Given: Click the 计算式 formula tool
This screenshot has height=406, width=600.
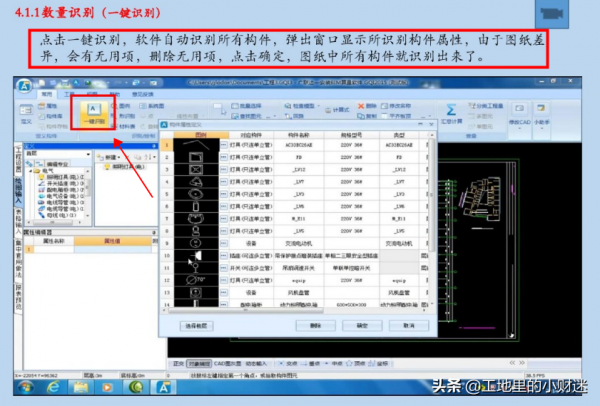Looking at the screenshot, I should pos(338,110).
